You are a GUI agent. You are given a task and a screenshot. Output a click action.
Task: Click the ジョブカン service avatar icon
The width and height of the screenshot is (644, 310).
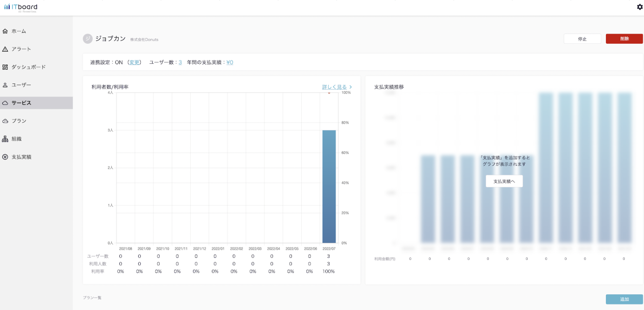click(x=88, y=38)
